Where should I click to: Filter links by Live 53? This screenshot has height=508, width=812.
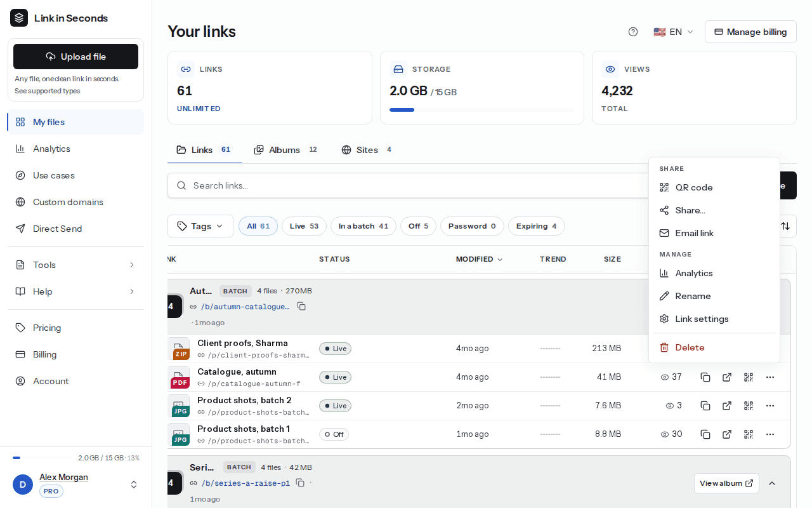[304, 226]
